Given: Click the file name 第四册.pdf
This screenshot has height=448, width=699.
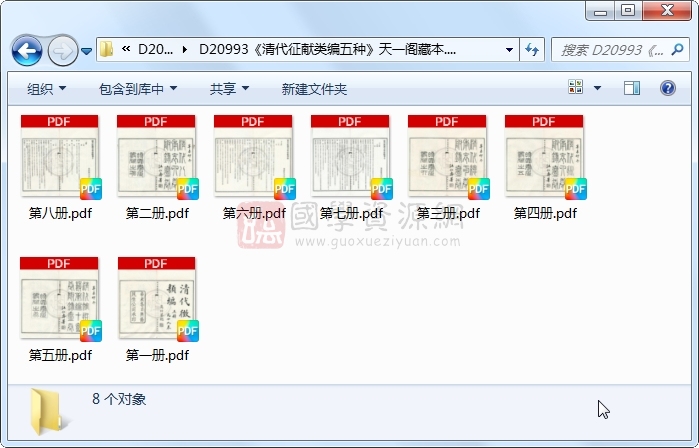Looking at the screenshot, I should 545,213.
